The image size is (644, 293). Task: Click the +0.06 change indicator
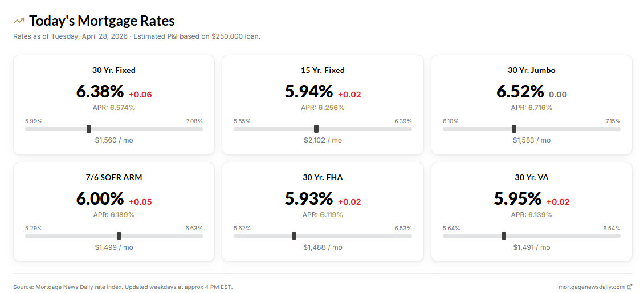[140, 95]
